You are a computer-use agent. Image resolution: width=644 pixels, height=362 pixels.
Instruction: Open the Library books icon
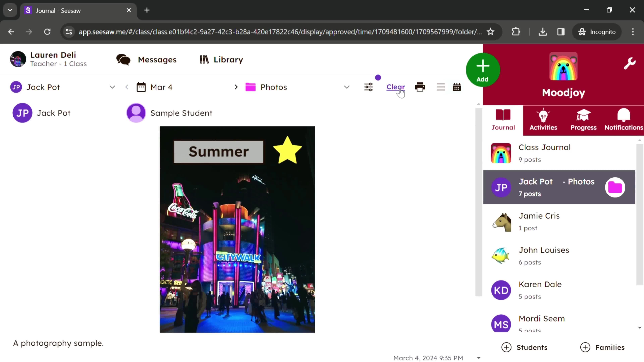(204, 60)
